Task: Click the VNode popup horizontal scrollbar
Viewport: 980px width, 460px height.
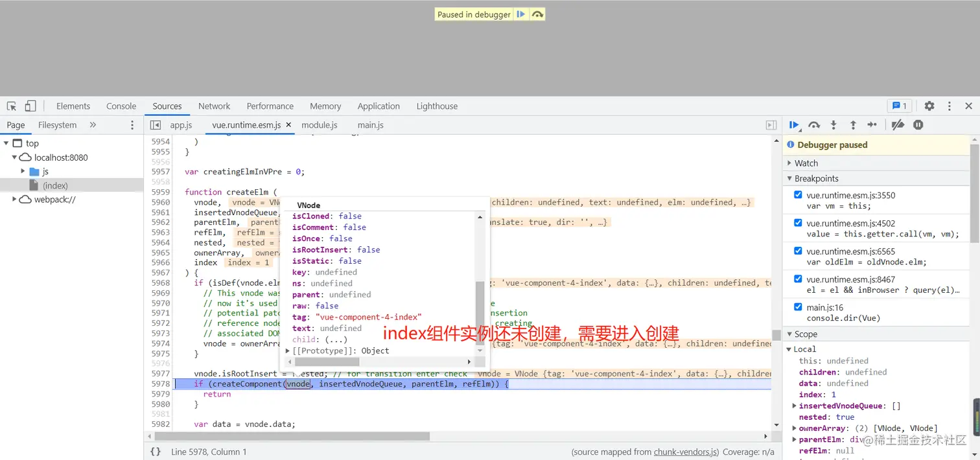Action: [327, 362]
